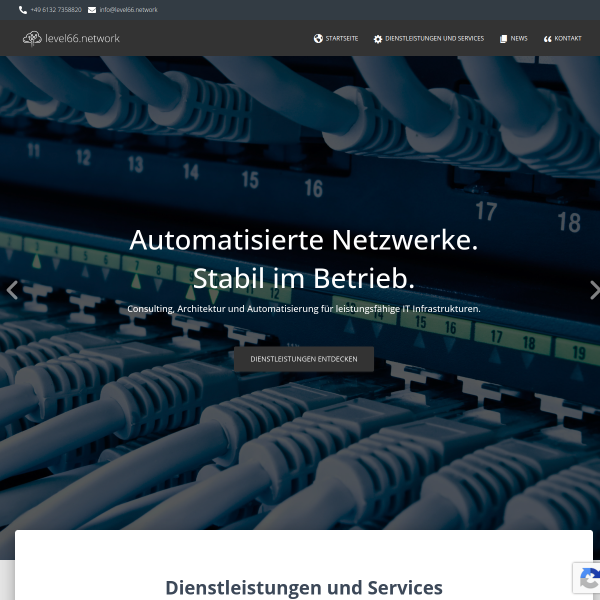
Task: Click headline line Stabil im Betrieb.
Action: tap(304, 278)
